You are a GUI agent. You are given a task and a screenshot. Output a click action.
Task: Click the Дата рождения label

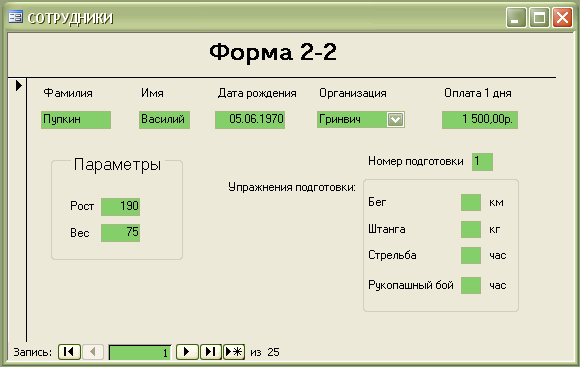point(257,93)
